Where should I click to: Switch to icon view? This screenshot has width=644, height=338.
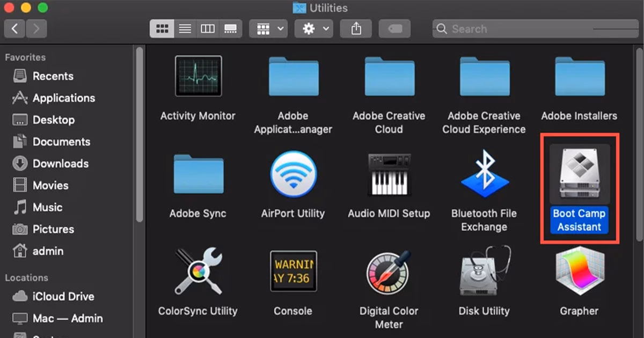tap(162, 29)
